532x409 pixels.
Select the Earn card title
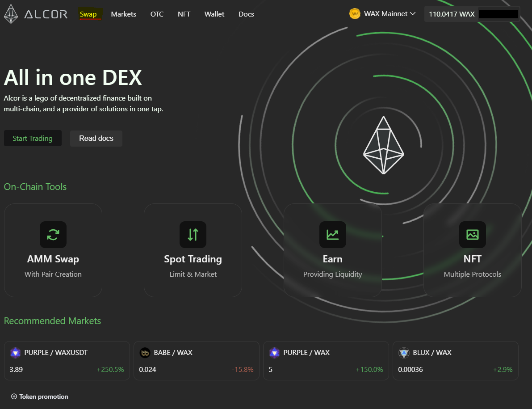click(332, 259)
